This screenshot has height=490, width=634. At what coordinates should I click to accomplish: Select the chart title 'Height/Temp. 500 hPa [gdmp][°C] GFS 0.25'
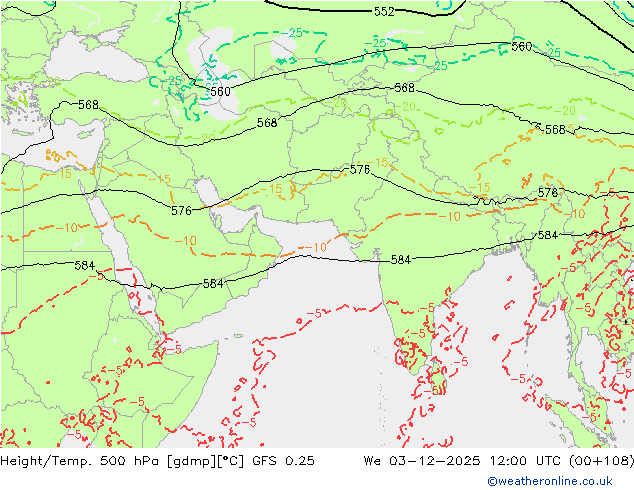(x=157, y=461)
